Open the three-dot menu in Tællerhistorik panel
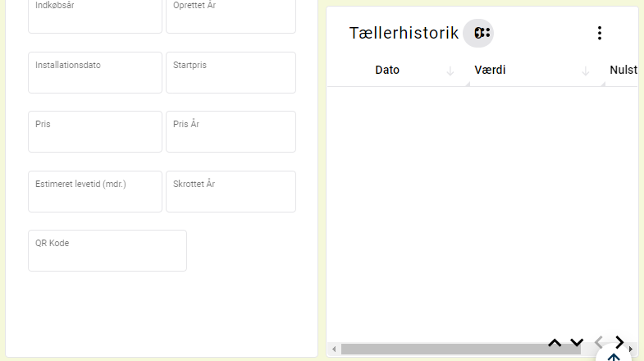The width and height of the screenshot is (644, 361). click(x=600, y=34)
